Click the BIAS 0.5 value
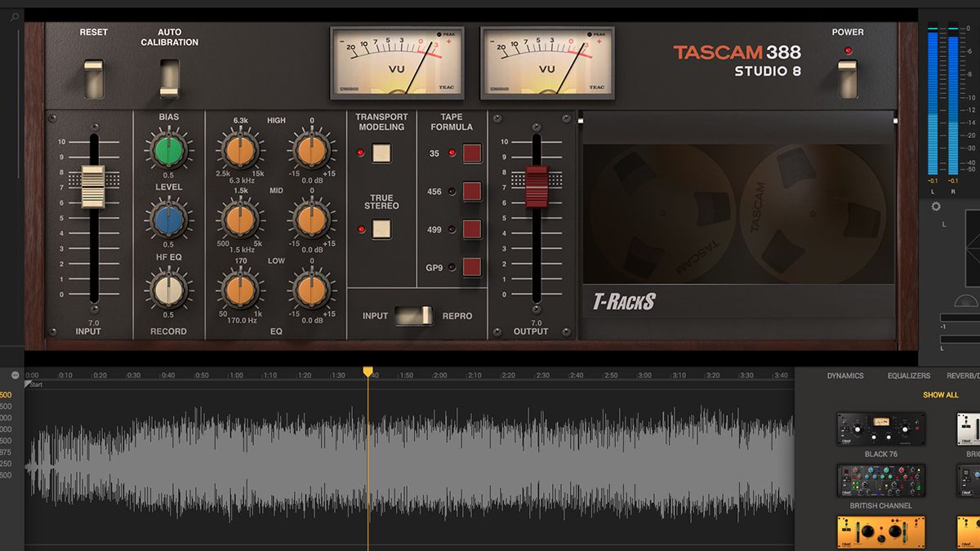Image resolution: width=980 pixels, height=551 pixels. click(168, 176)
